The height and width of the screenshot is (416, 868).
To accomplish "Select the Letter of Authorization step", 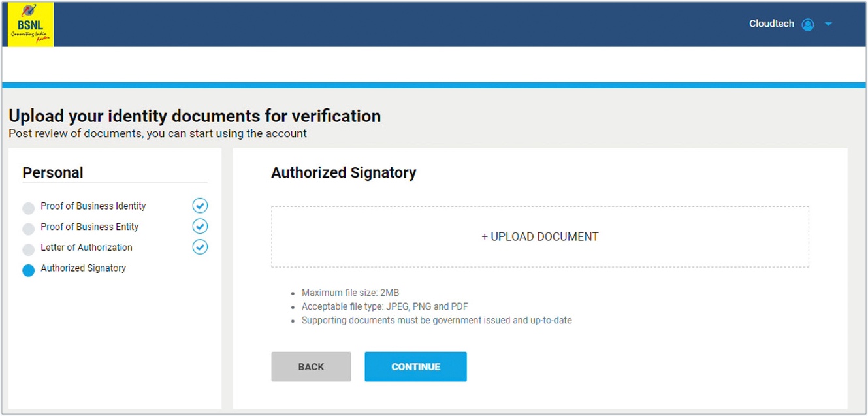I will point(87,248).
